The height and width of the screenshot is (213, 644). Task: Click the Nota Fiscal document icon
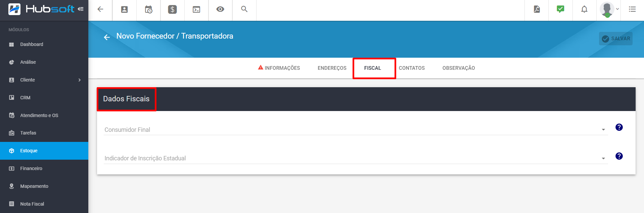[11, 204]
